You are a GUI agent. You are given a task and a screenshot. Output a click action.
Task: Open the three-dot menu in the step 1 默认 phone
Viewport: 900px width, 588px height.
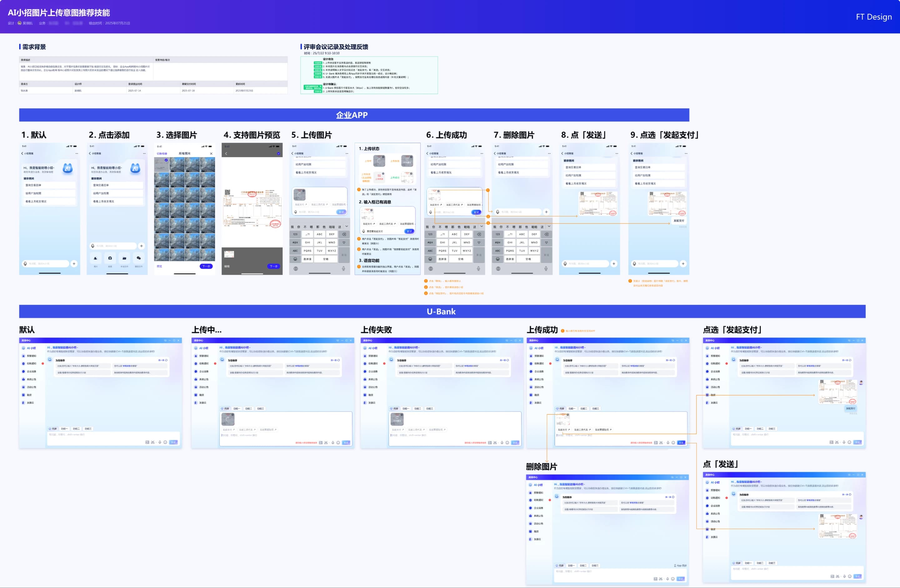coord(77,153)
